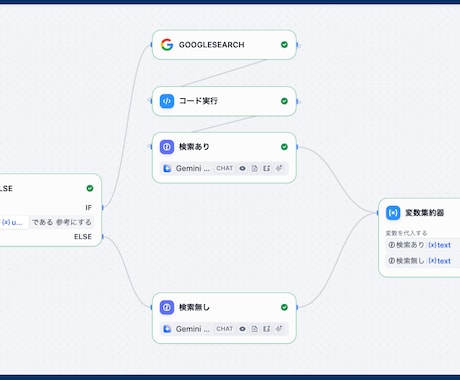This screenshot has width=460, height=380.
Task: Click the コード実行 node input handle
Action: point(150,100)
